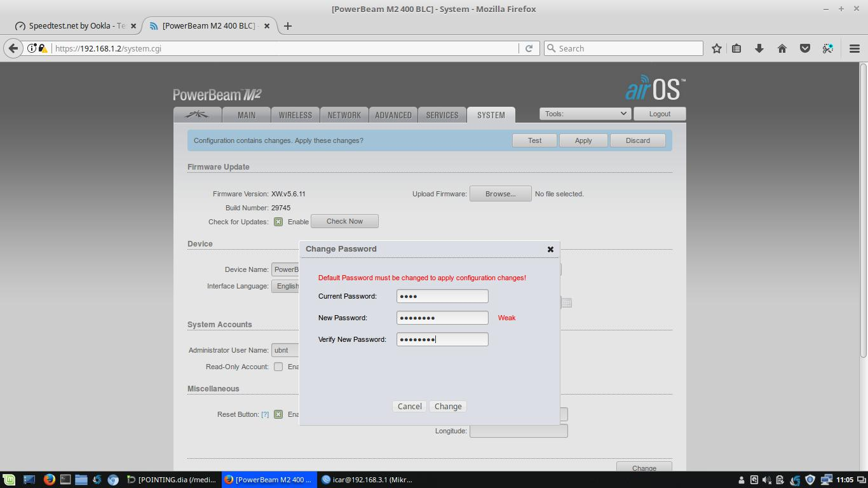Switch to Speedtest.net browser tab
Viewport: 868px width, 488px height.
click(x=76, y=26)
